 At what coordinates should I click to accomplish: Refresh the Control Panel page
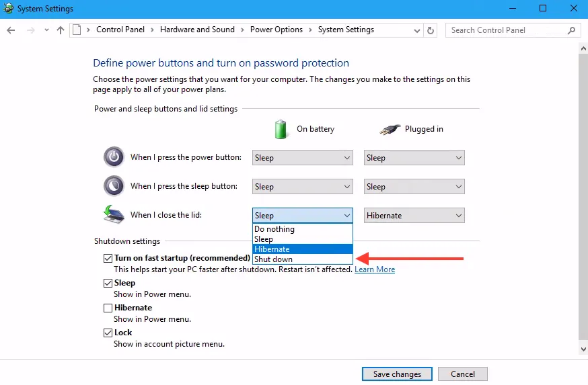coord(431,30)
